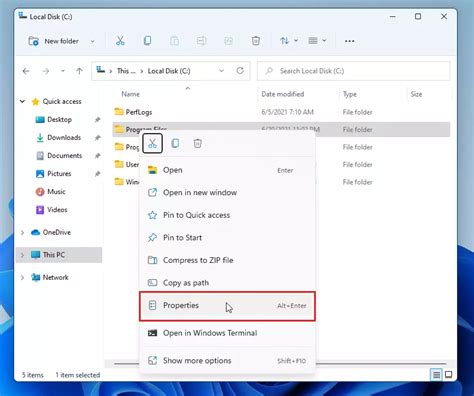Choose Open from the context menu
This screenshot has height=396, width=474.
[227, 170]
